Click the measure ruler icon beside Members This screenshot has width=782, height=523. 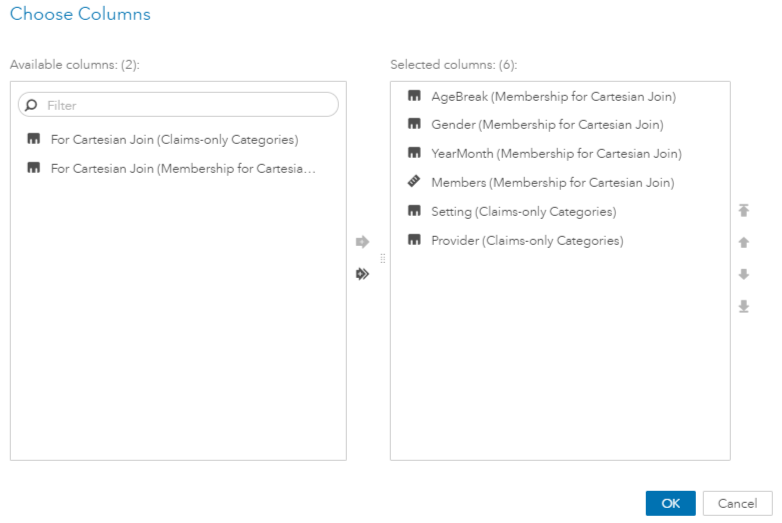tap(414, 183)
